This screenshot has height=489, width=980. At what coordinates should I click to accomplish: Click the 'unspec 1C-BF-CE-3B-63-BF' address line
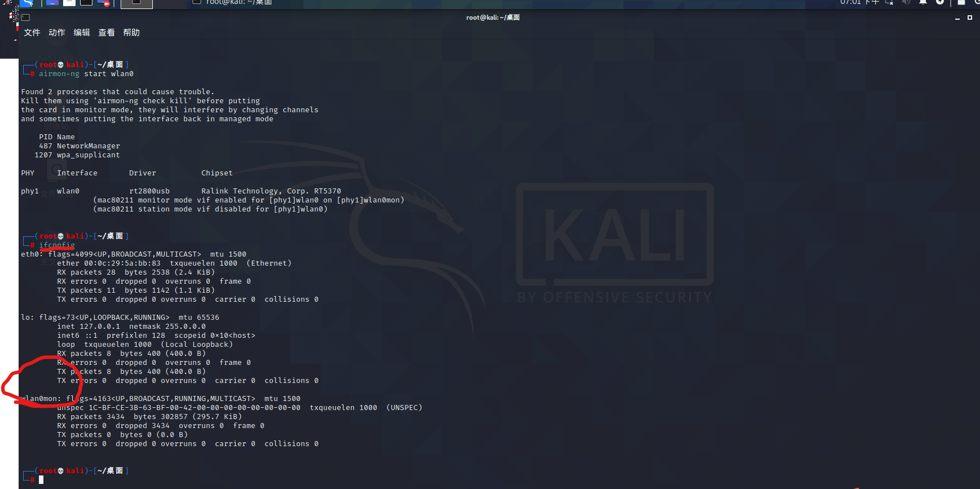click(240, 408)
